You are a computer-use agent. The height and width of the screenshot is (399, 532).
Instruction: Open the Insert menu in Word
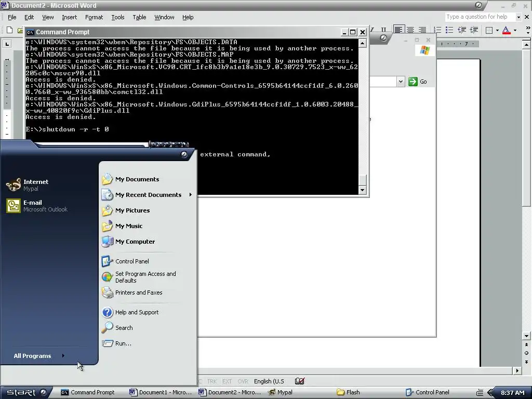tap(69, 17)
